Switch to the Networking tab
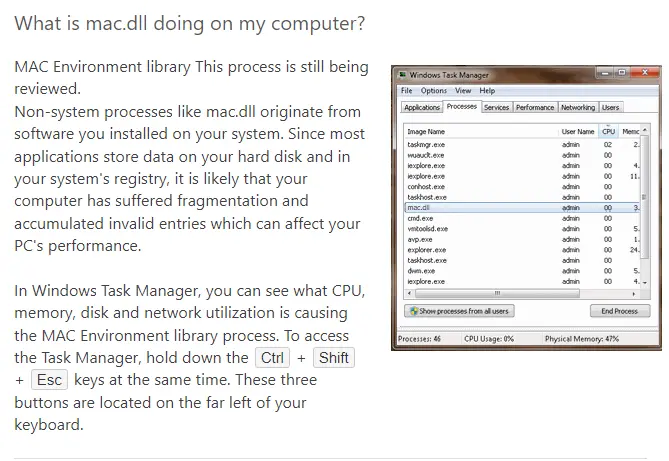669x461 pixels. click(x=578, y=108)
